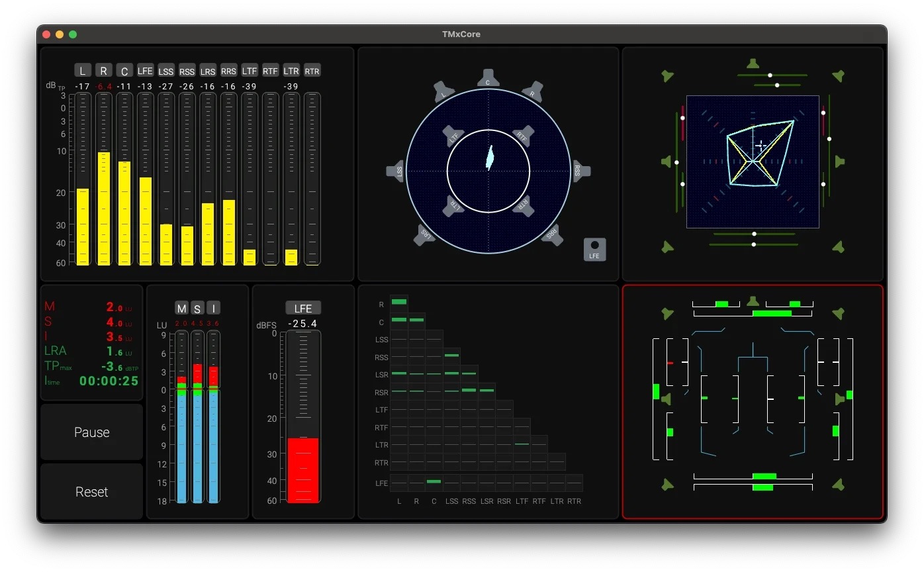Click the red LFE dBFS level bar
Viewport: 924px width, 572px height.
click(303, 470)
